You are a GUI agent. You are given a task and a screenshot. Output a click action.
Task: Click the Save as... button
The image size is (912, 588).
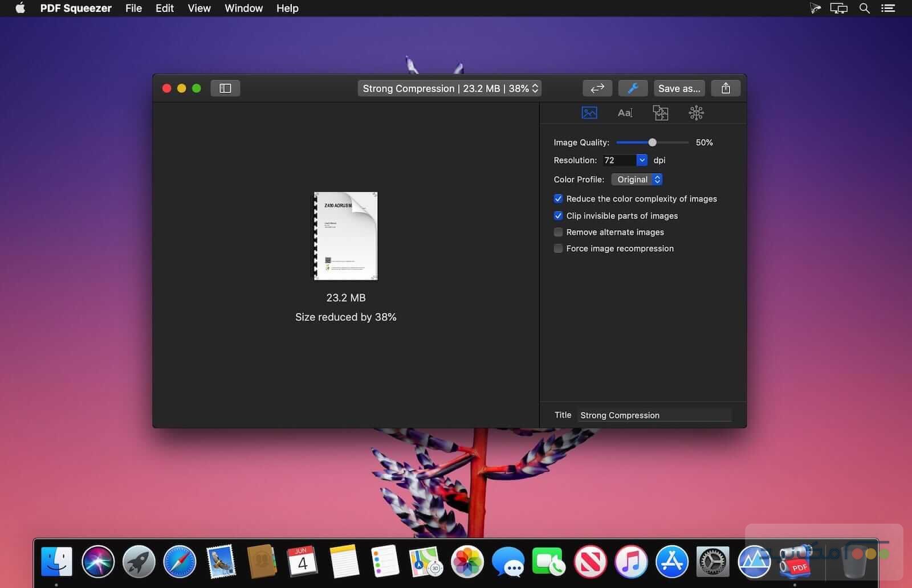pyautogui.click(x=679, y=88)
